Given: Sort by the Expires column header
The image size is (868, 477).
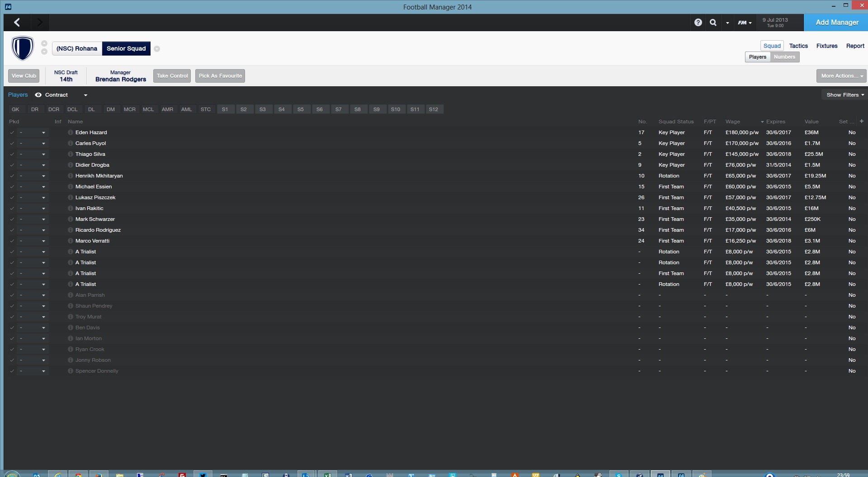Looking at the screenshot, I should click(x=775, y=122).
